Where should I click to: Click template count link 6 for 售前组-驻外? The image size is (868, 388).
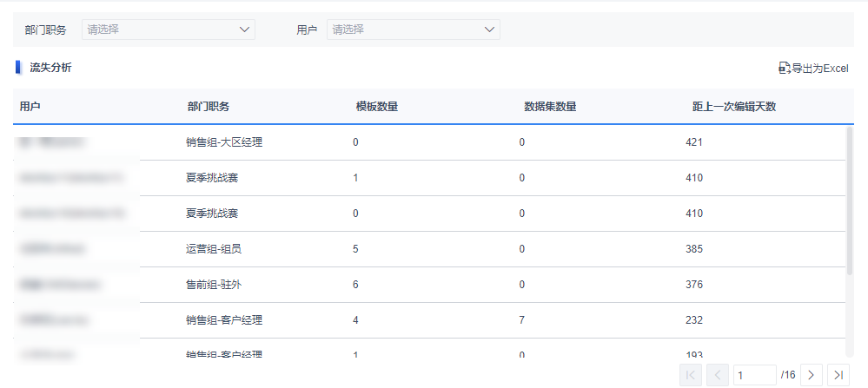pyautogui.click(x=355, y=285)
